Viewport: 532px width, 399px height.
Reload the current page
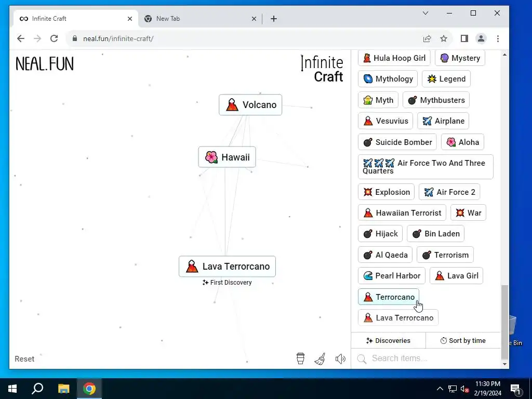tap(54, 38)
